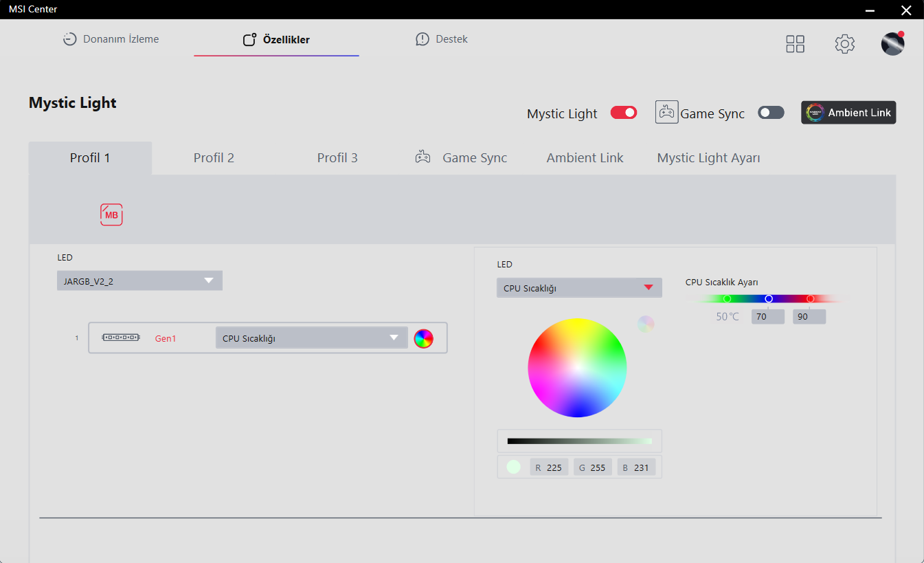Click the B value field 231
The height and width of the screenshot is (563, 924).
tap(637, 467)
